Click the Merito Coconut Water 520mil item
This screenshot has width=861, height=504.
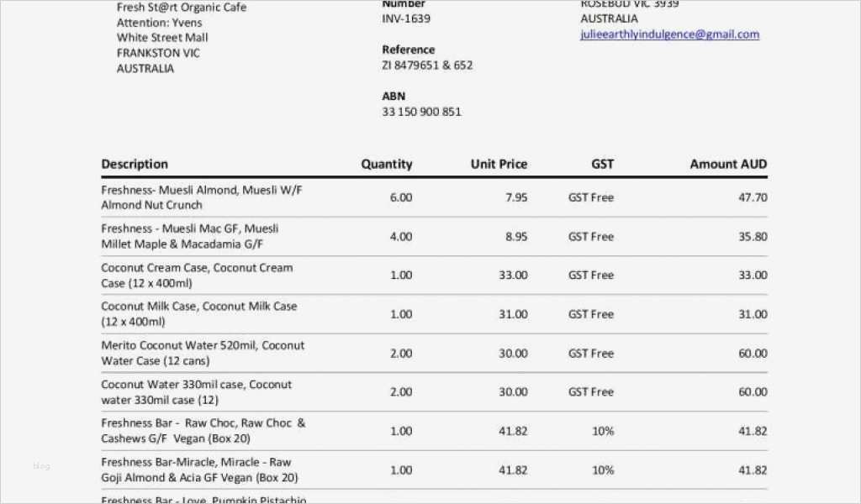[203, 353]
